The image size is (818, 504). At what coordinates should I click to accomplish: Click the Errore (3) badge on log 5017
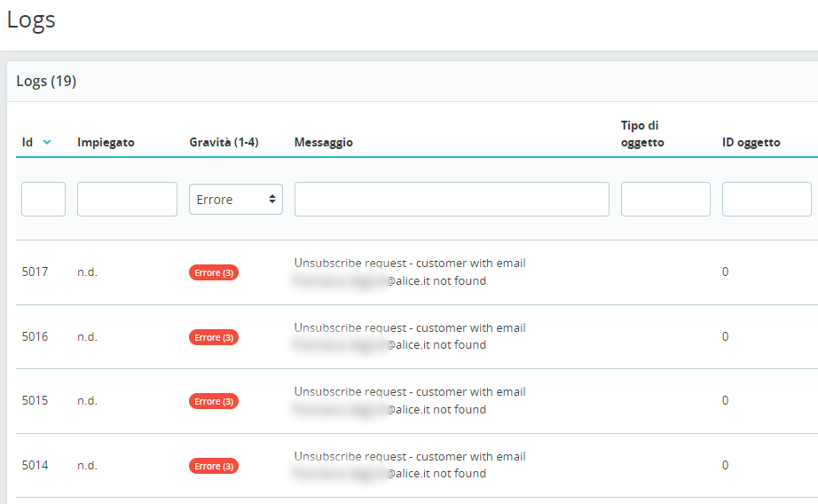[x=214, y=272]
